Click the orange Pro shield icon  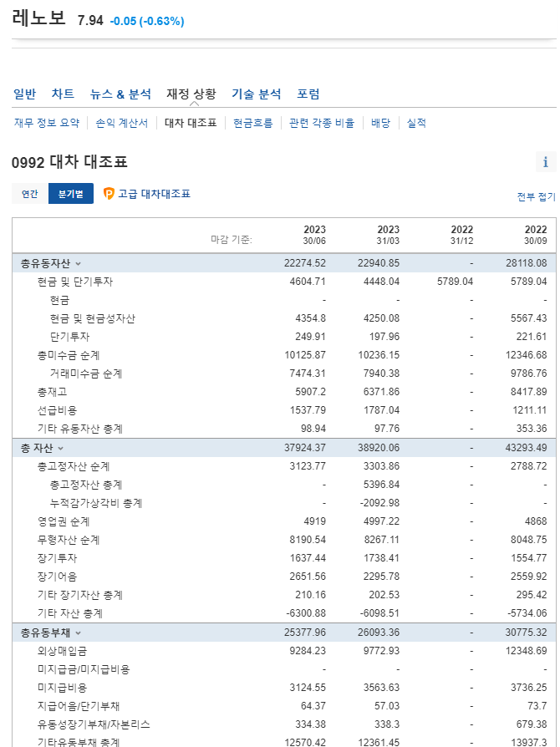click(109, 193)
